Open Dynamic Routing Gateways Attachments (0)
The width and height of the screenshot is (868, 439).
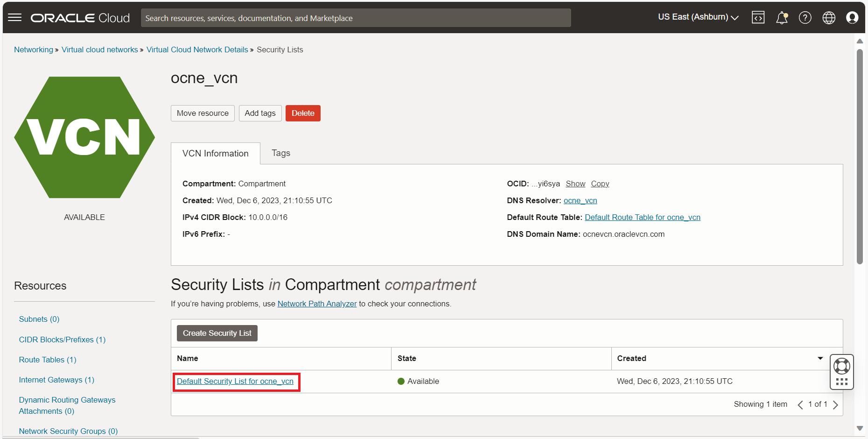coord(67,405)
